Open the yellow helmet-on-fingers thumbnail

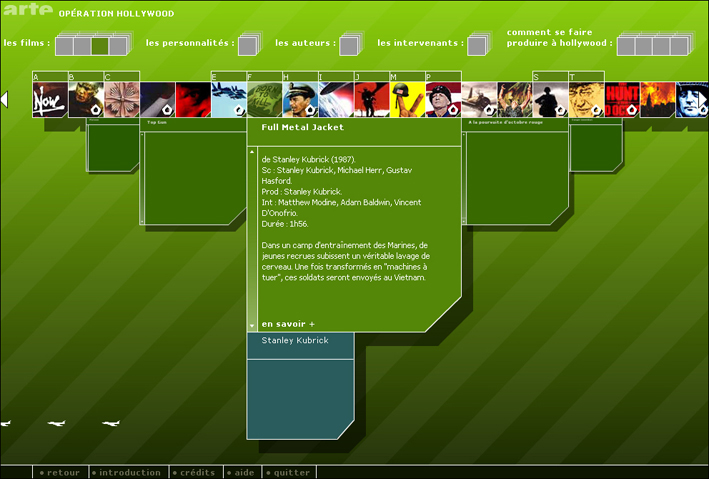[407, 100]
